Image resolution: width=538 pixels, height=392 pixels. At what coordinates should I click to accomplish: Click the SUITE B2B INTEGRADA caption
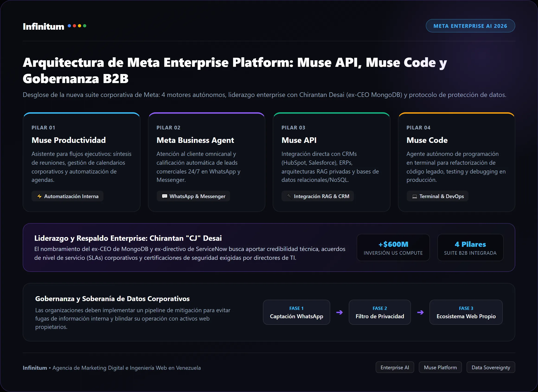click(x=470, y=253)
